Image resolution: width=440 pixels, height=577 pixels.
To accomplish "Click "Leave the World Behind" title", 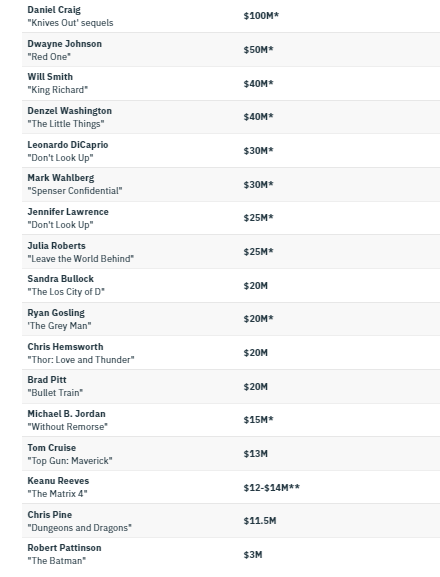I will coord(81,259).
